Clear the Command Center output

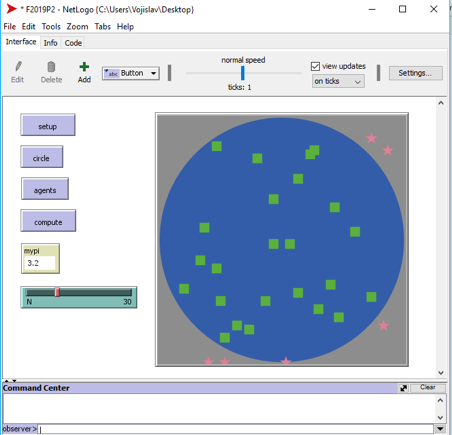tap(428, 387)
